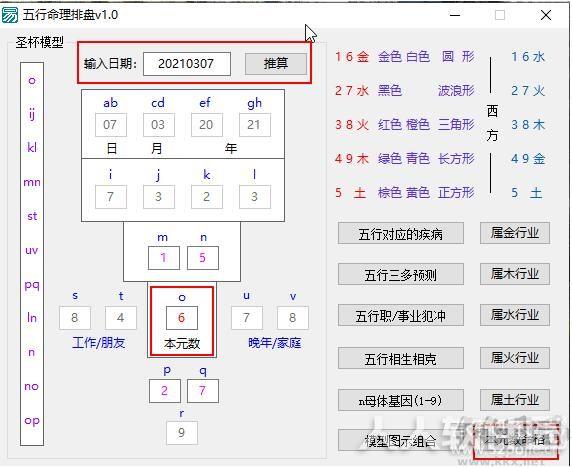572x468 pixels.
Task: Click the r field showing 9
Action: [x=182, y=433]
